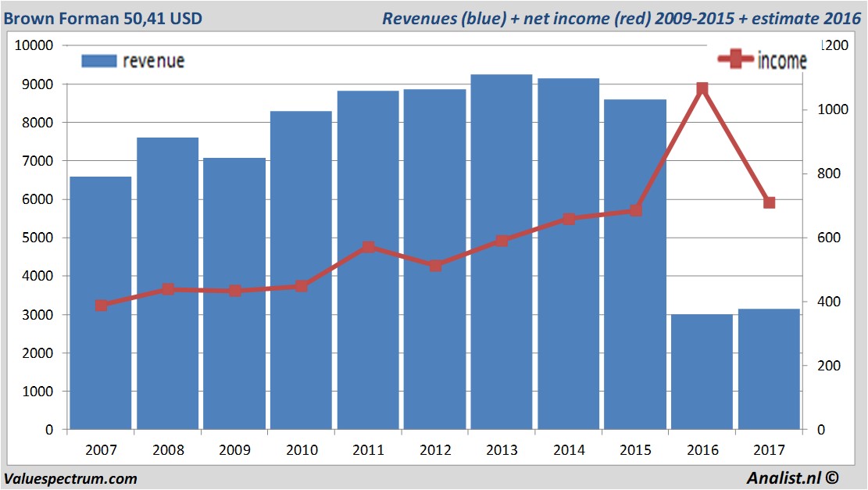Click the 2007 income data point
This screenshot has width=868, height=490.
pos(102,306)
